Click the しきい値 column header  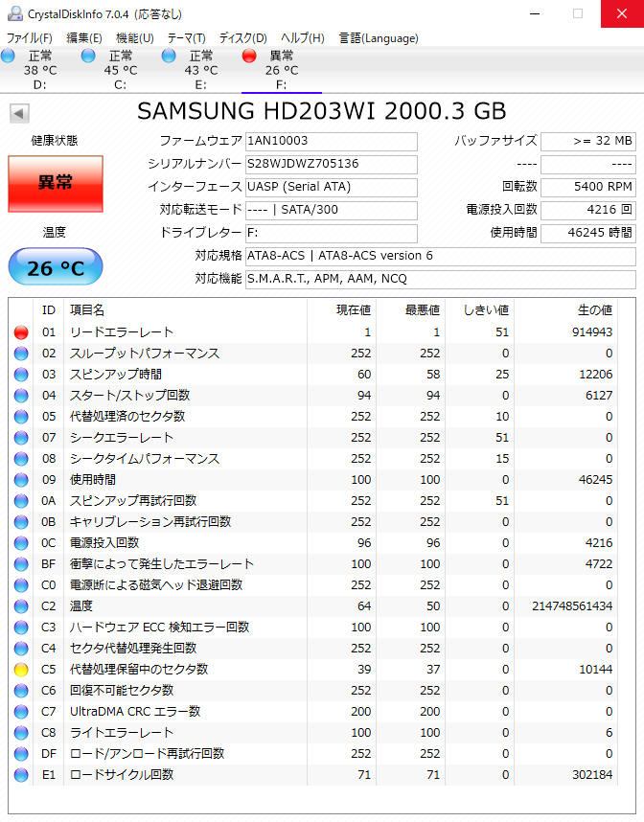click(479, 310)
